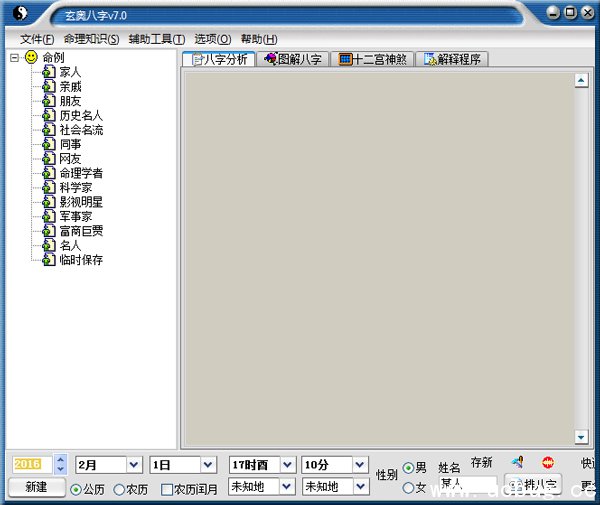The image size is (600, 505).
Task: Click the icon next to 影视明星
Action: [x=48, y=202]
